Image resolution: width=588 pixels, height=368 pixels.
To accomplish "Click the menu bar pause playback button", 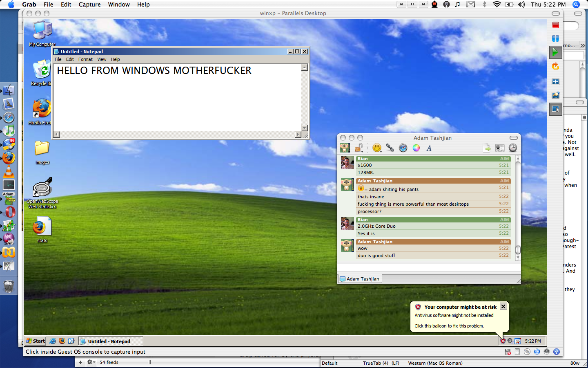I will pyautogui.click(x=412, y=4).
